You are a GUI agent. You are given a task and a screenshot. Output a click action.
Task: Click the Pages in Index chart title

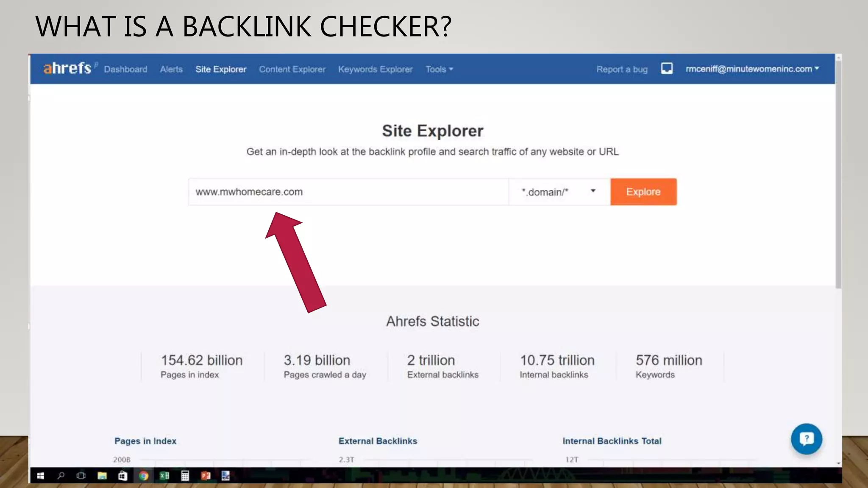[x=145, y=441]
